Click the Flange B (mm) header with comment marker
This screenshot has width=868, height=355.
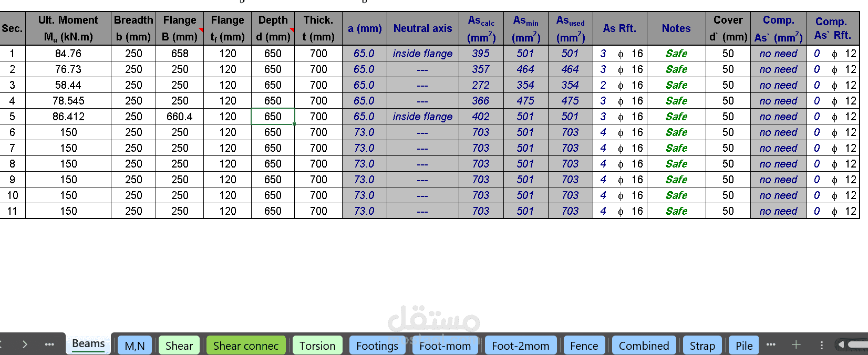tap(180, 28)
